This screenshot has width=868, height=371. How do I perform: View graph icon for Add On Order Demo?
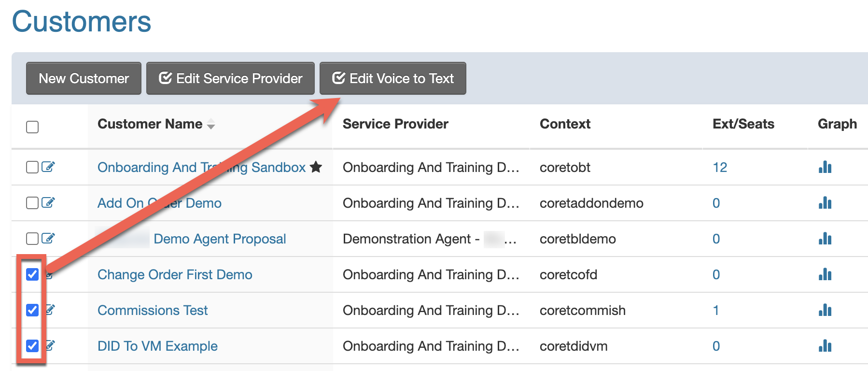(825, 203)
